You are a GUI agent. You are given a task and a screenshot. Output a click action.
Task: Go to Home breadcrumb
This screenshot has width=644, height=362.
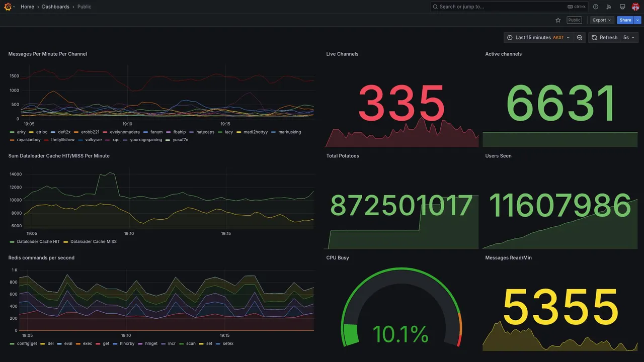click(27, 7)
